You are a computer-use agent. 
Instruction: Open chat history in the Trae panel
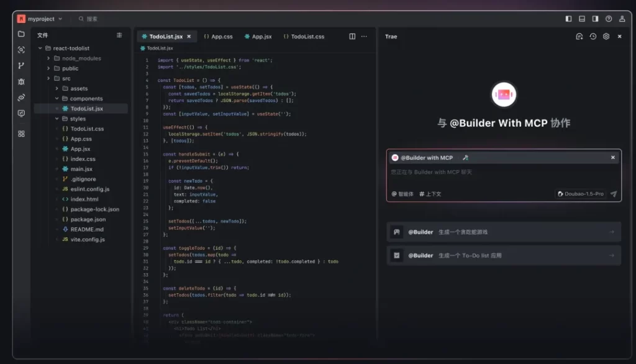coord(593,37)
